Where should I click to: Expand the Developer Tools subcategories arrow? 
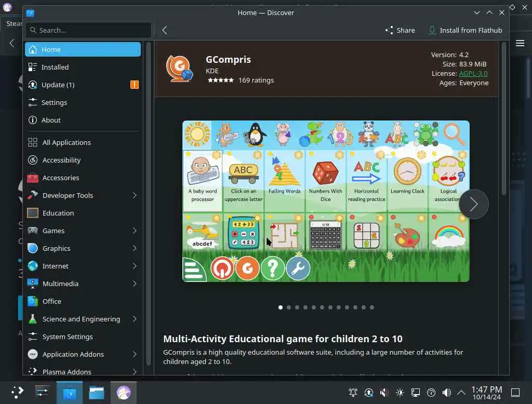(135, 195)
